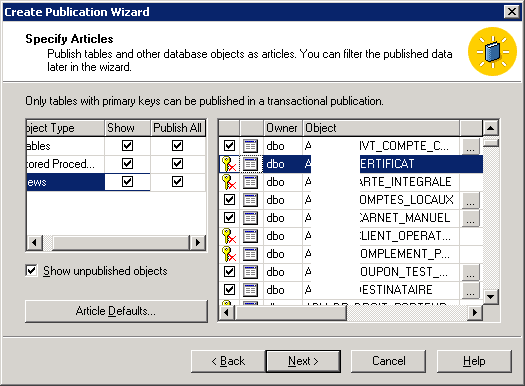Screen dimensions: 525x386
Task: Click key-with-X icon in LIENT_OPERAT row
Action: 229,236
